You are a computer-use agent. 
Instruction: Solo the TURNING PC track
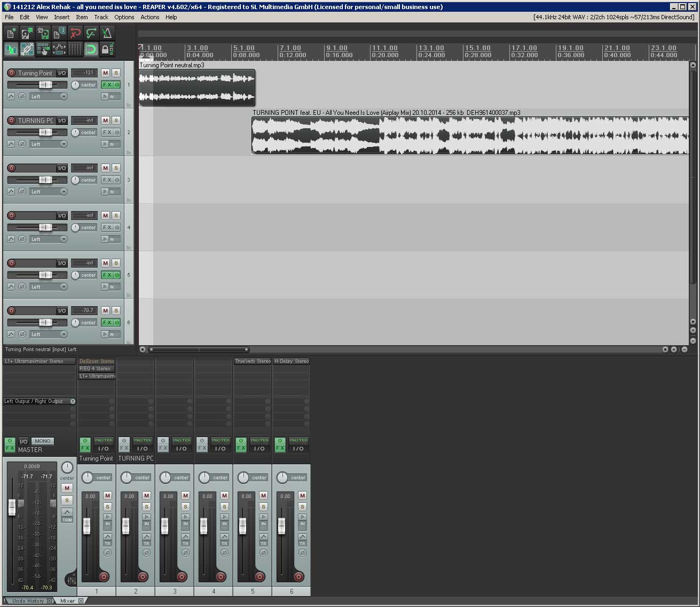116,121
